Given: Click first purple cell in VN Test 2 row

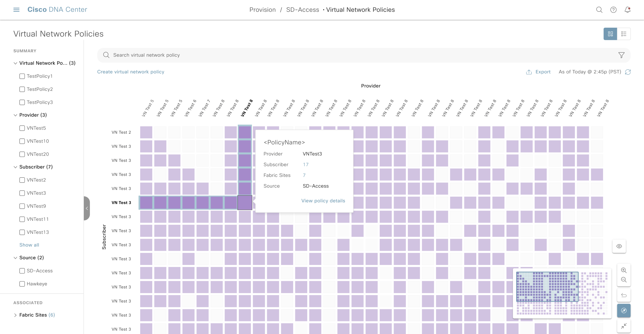Looking at the screenshot, I should 146,132.
